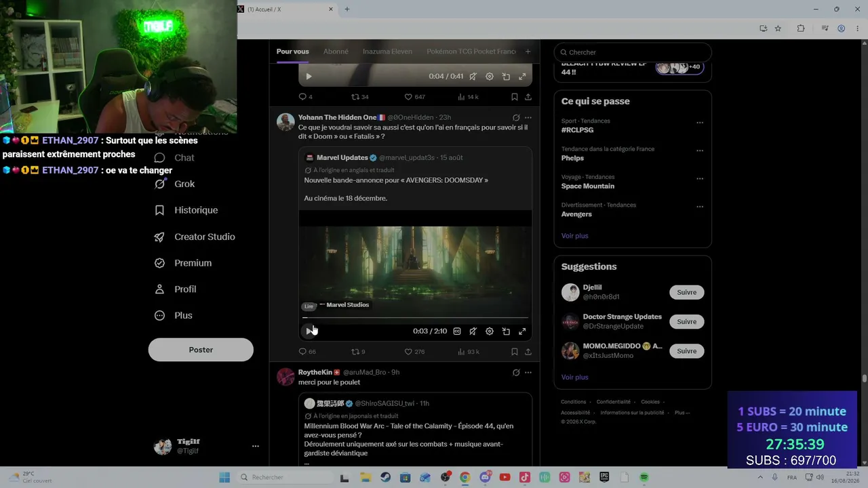Open a new browser tab
The height and width of the screenshot is (488, 868).
click(x=347, y=9)
